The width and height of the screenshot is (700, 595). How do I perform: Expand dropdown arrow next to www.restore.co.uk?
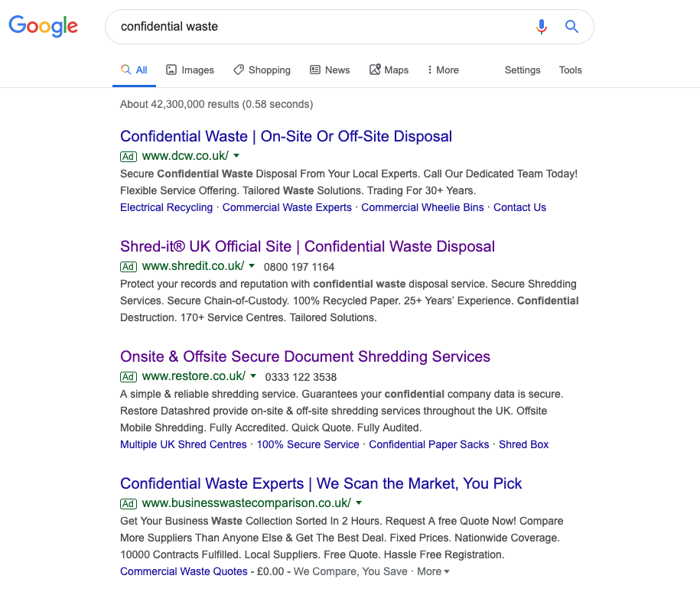click(253, 376)
